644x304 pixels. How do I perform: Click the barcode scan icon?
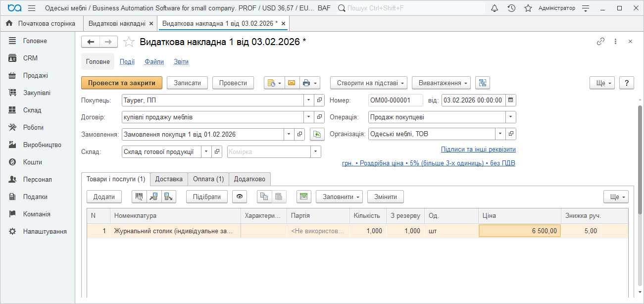coord(139,197)
